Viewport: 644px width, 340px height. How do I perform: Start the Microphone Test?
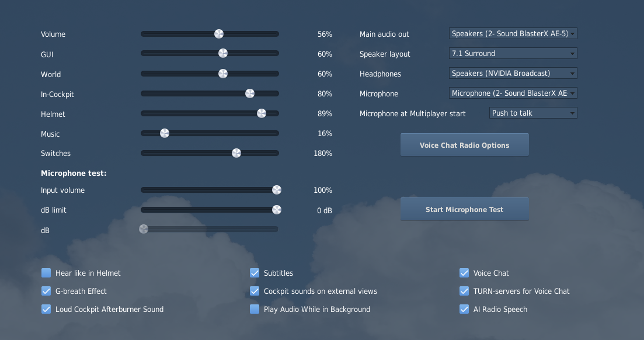[465, 209]
